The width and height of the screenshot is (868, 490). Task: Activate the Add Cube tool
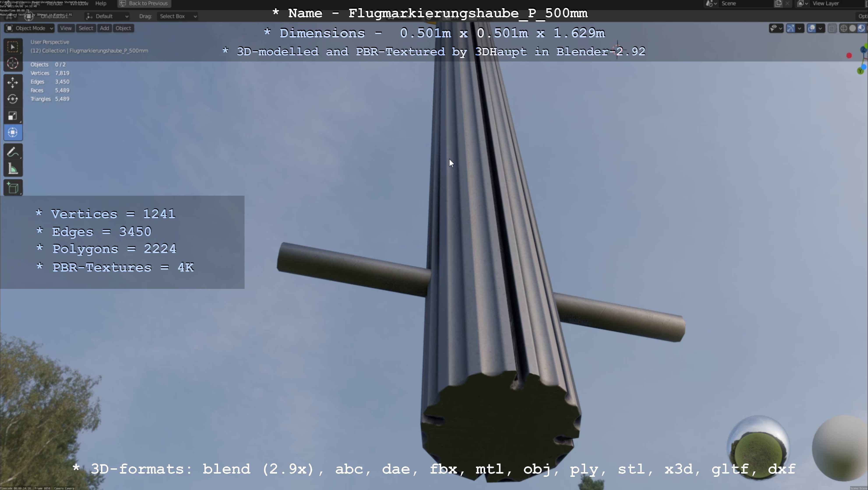click(13, 188)
